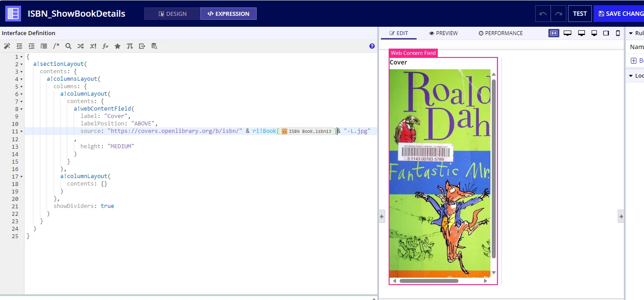
Task: Click the "showDividers: true" code line
Action: [84, 206]
